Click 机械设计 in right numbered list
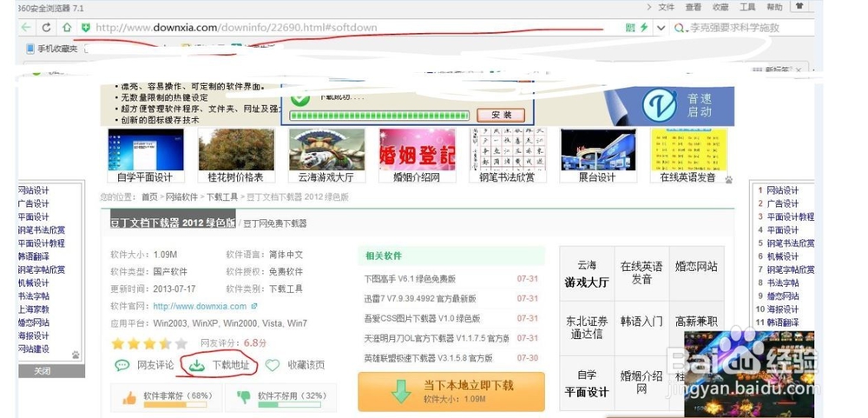868x418 pixels. point(782,256)
